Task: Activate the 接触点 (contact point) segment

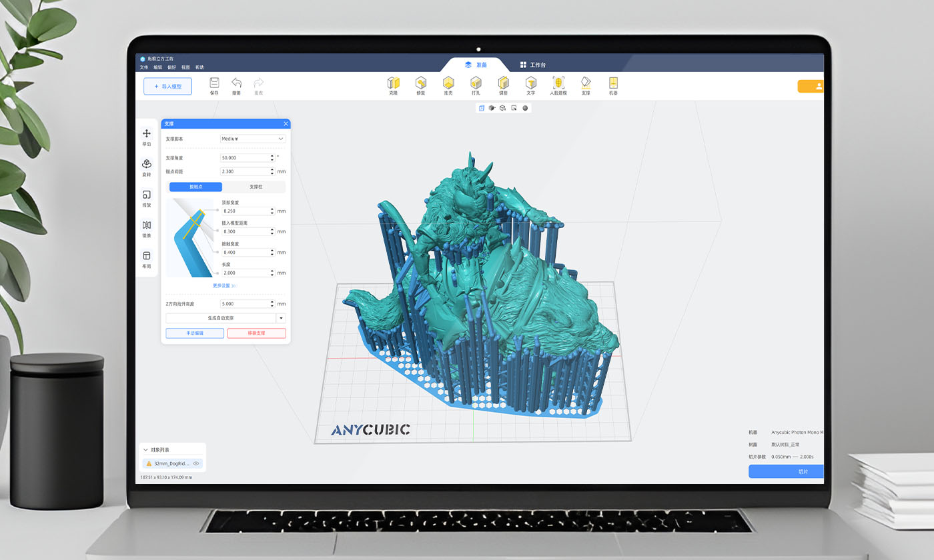Action: tap(195, 187)
